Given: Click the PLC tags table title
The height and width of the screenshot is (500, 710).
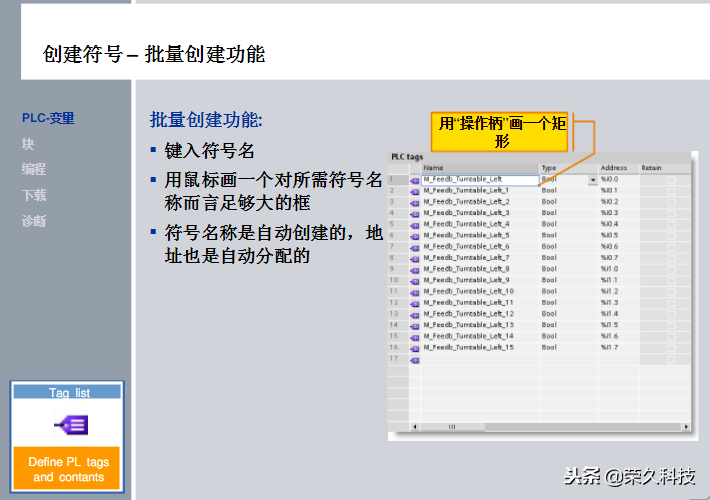Looking at the screenshot, I should tap(407, 157).
